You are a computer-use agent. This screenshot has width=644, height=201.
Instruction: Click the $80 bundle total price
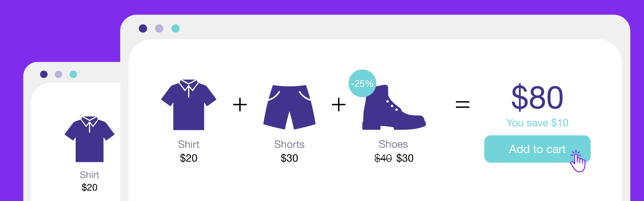pyautogui.click(x=537, y=98)
